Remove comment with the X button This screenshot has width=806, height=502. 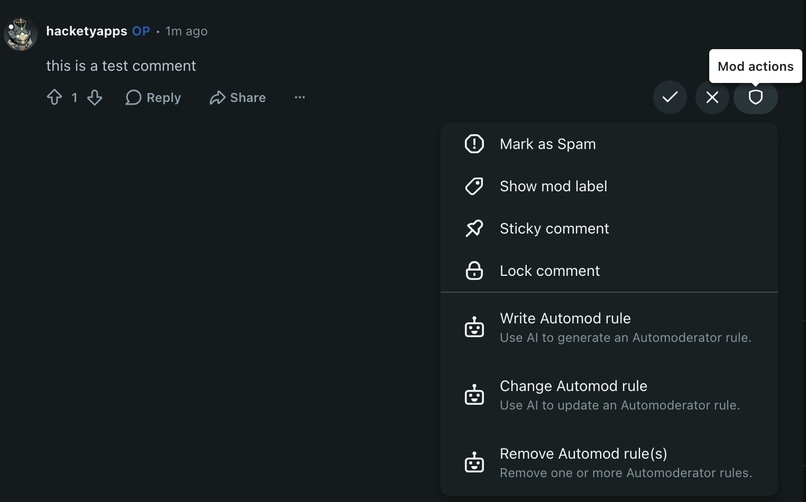[x=712, y=97]
